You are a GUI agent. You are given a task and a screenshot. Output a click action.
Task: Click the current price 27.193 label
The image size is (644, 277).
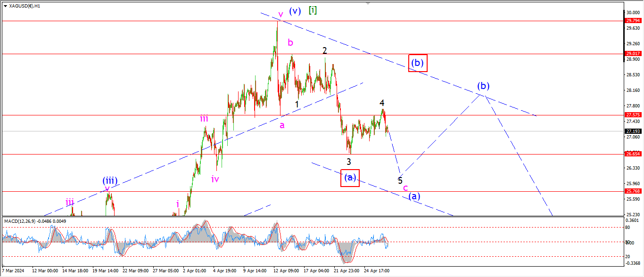point(633,131)
